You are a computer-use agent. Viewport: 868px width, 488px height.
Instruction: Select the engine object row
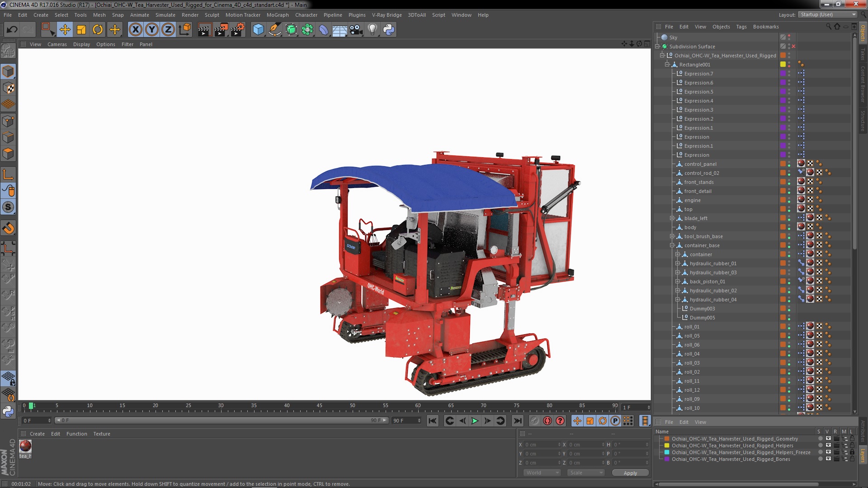(x=692, y=200)
